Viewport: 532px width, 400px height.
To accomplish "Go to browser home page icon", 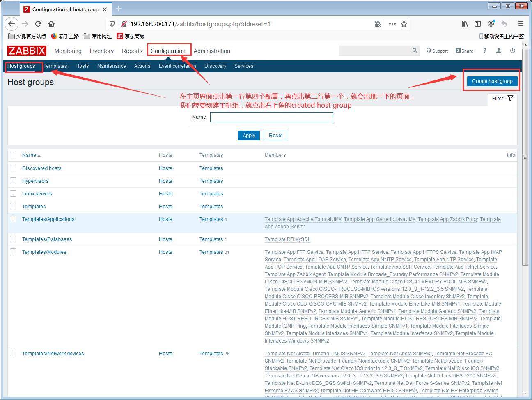I will pos(51,24).
